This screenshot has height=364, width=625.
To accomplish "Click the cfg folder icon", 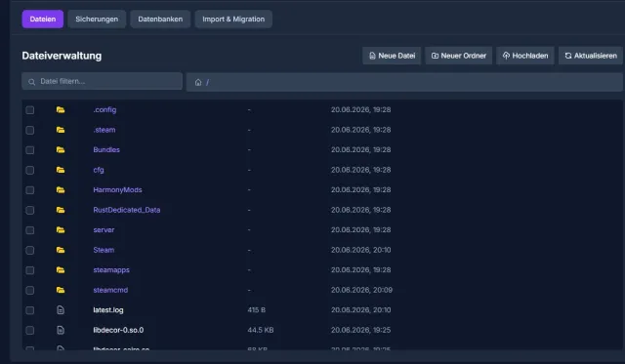I will [x=61, y=170].
